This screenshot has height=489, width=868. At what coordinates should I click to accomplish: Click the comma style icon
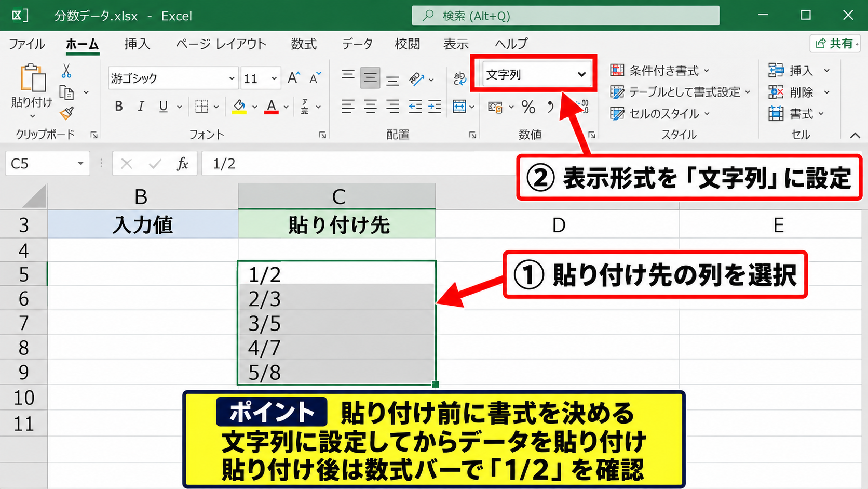pos(550,107)
